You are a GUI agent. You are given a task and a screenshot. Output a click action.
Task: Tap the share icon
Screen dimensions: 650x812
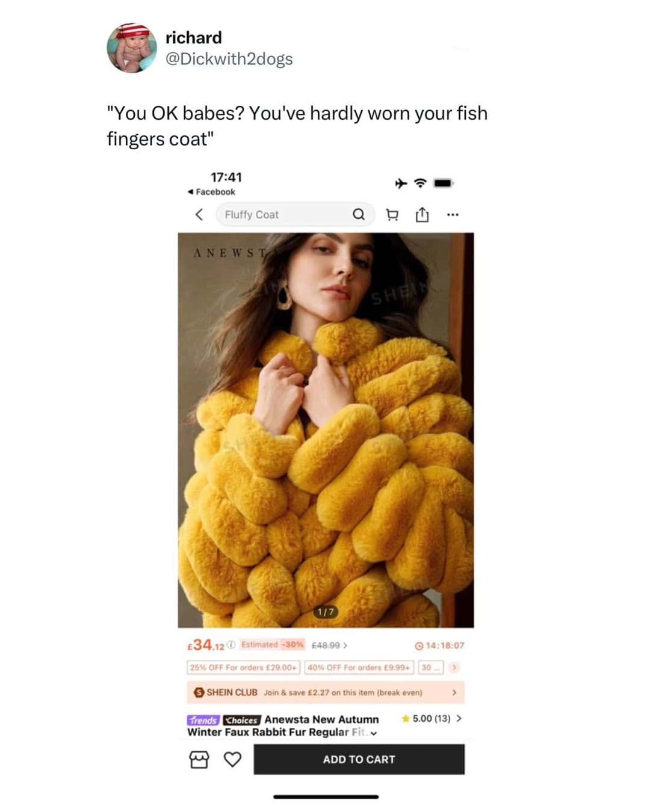(422, 214)
